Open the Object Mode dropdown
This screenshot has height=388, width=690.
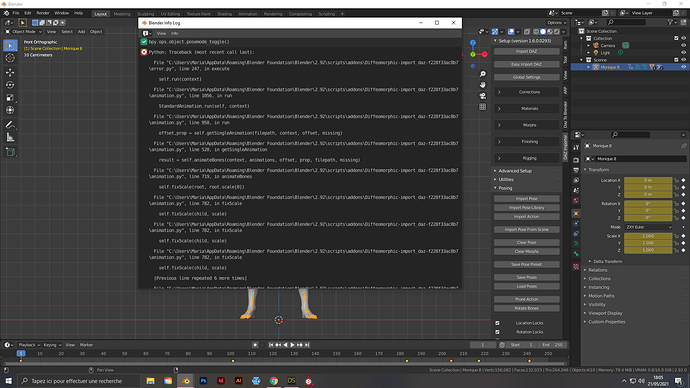pyautogui.click(x=23, y=32)
